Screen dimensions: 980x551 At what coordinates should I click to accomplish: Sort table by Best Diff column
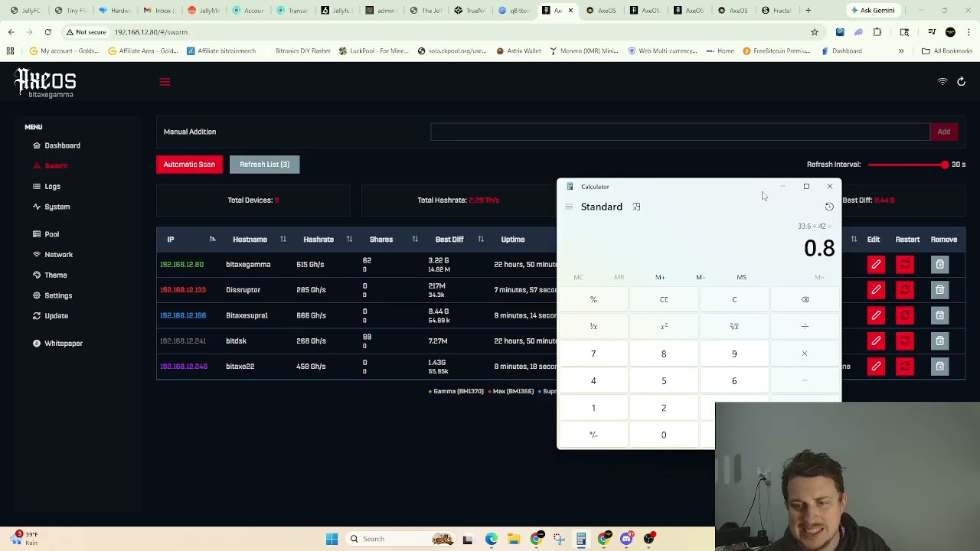pyautogui.click(x=481, y=240)
